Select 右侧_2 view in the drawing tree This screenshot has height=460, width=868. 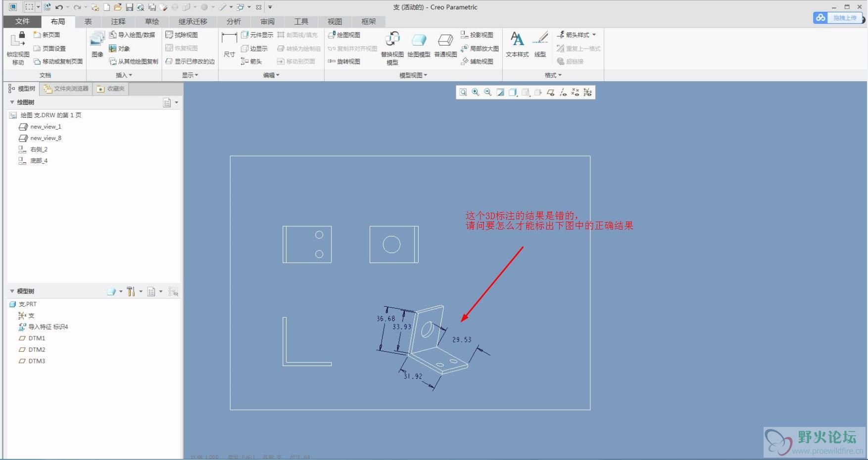[x=39, y=149]
